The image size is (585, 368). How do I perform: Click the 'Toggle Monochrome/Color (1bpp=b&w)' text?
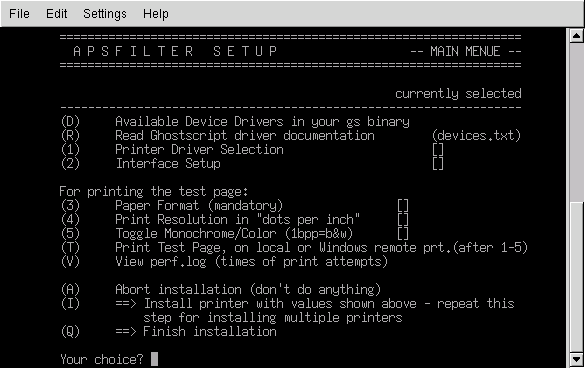pos(234,234)
